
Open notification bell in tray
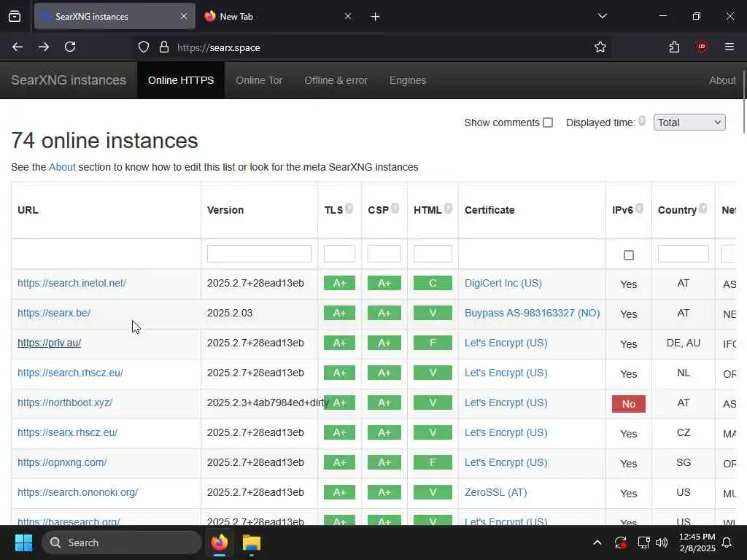click(x=727, y=542)
